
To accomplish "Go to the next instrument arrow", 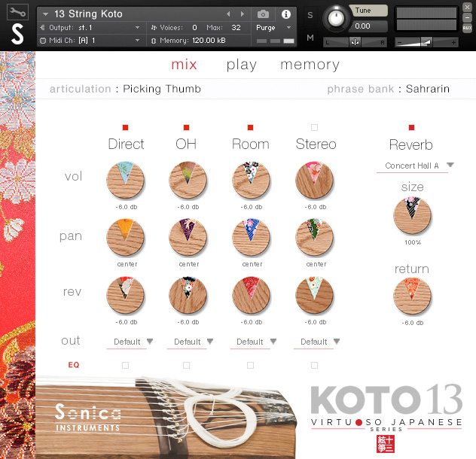I will coord(242,14).
